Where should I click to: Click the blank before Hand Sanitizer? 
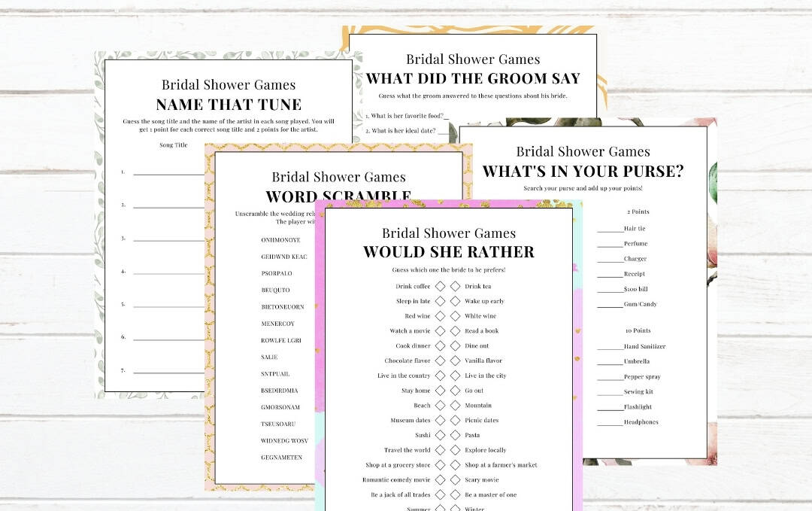[x=610, y=348]
